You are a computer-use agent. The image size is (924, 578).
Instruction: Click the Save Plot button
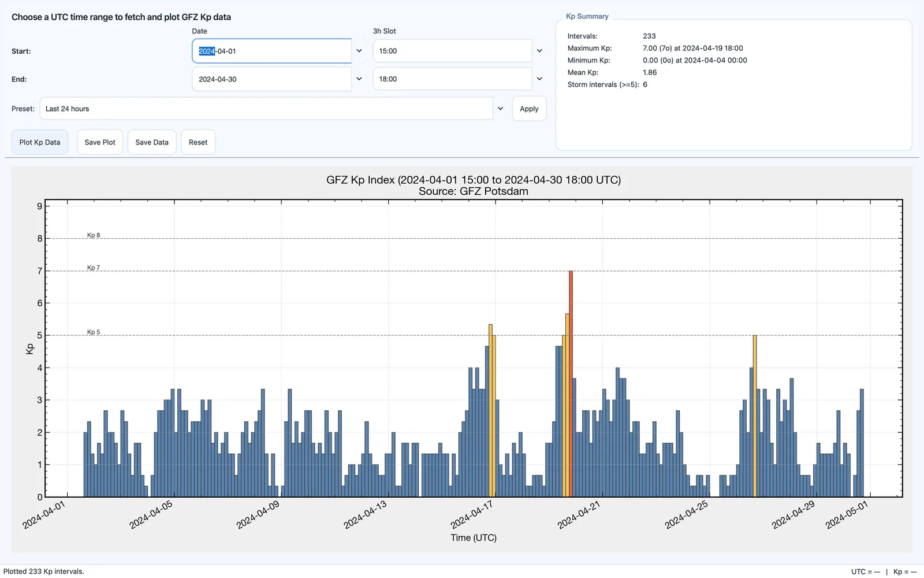(x=100, y=142)
